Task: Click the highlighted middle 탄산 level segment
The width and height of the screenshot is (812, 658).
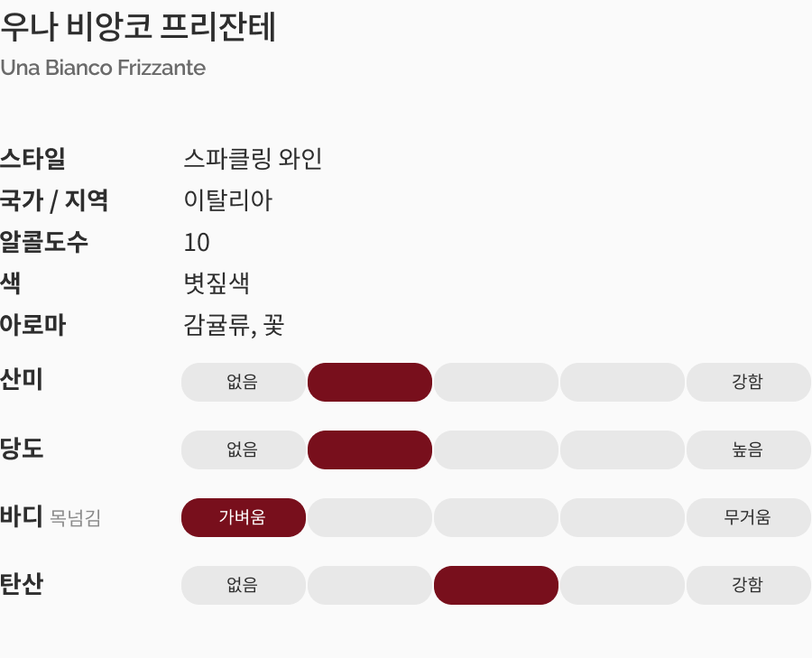Action: tap(495, 585)
